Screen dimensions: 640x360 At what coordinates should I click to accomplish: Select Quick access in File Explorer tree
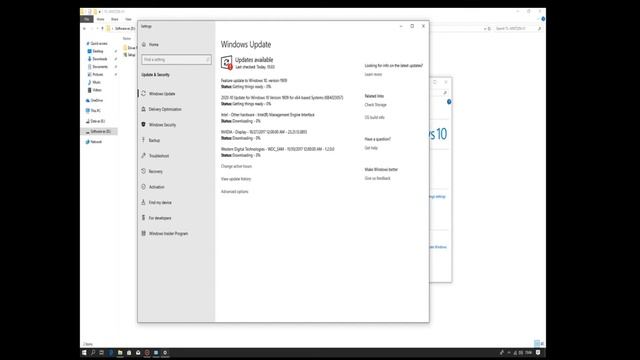[99, 43]
